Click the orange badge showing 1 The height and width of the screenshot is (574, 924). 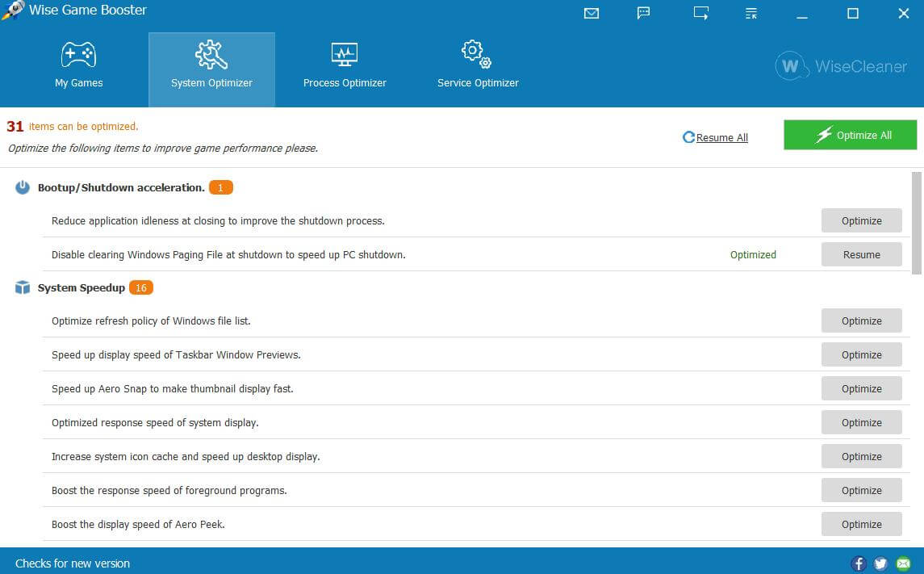click(221, 187)
